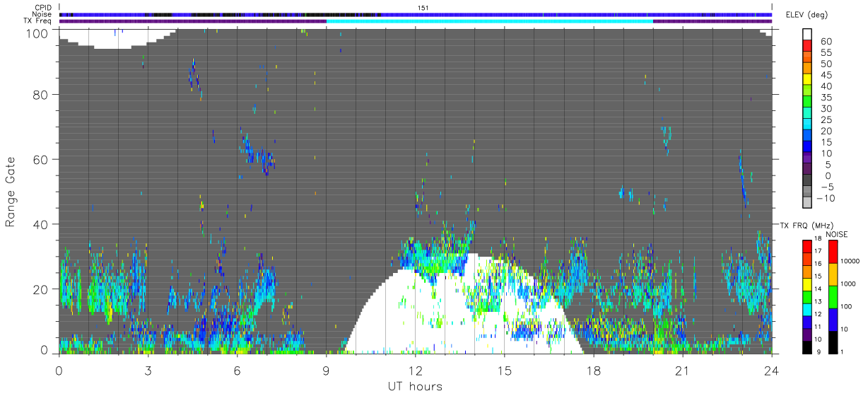Click tick label 60 on Range Gate axis
This screenshot has height=401, width=868.
[x=41, y=159]
